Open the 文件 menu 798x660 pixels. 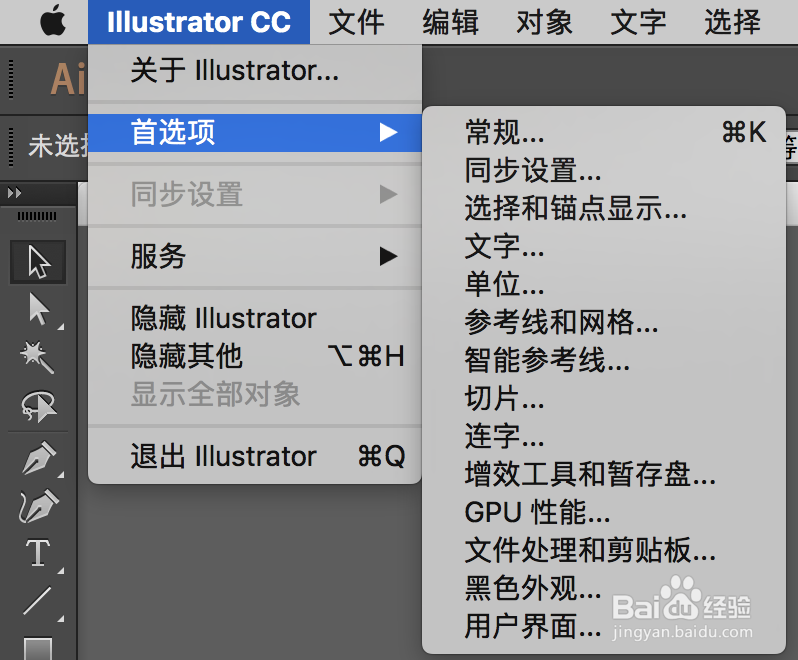coord(356,22)
